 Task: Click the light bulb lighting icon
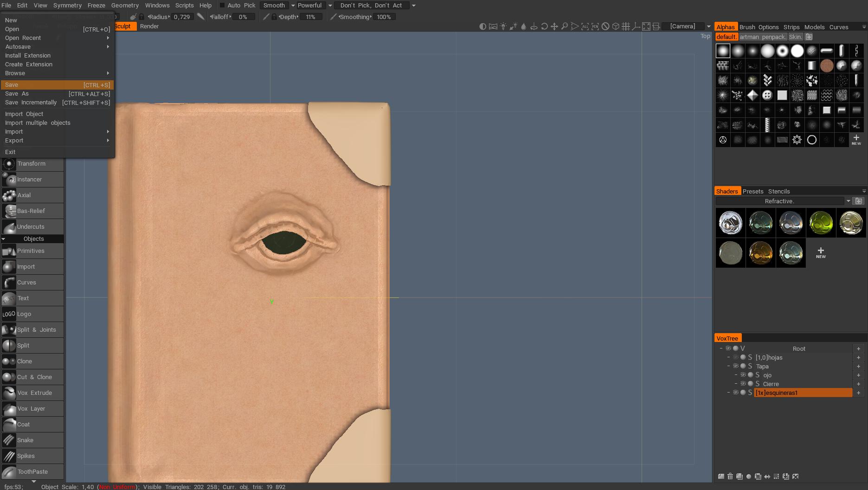pyautogui.click(x=503, y=26)
